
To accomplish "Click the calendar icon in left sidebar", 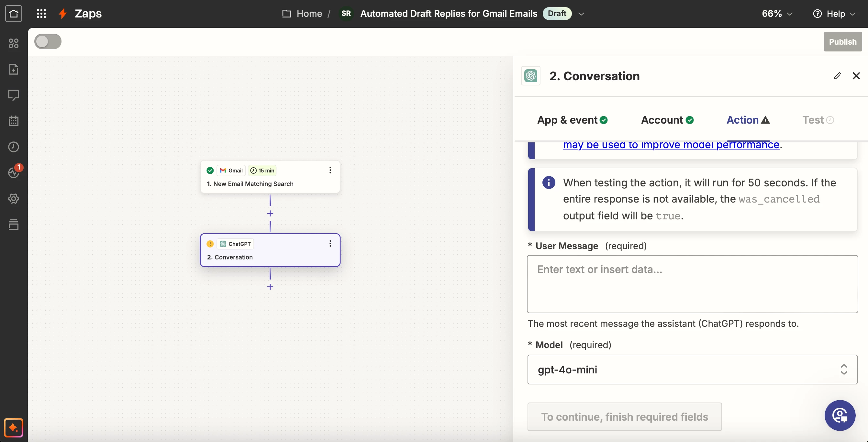I will click(x=14, y=121).
